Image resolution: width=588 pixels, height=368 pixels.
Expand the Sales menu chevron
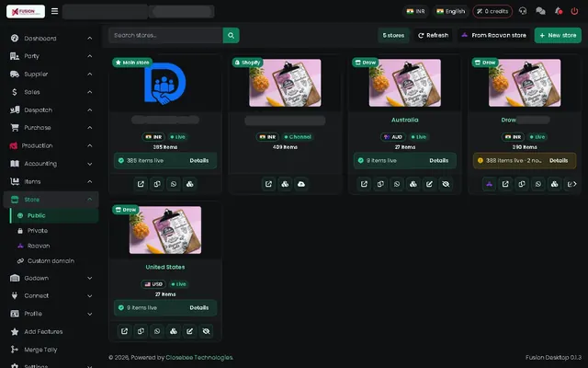pos(90,92)
